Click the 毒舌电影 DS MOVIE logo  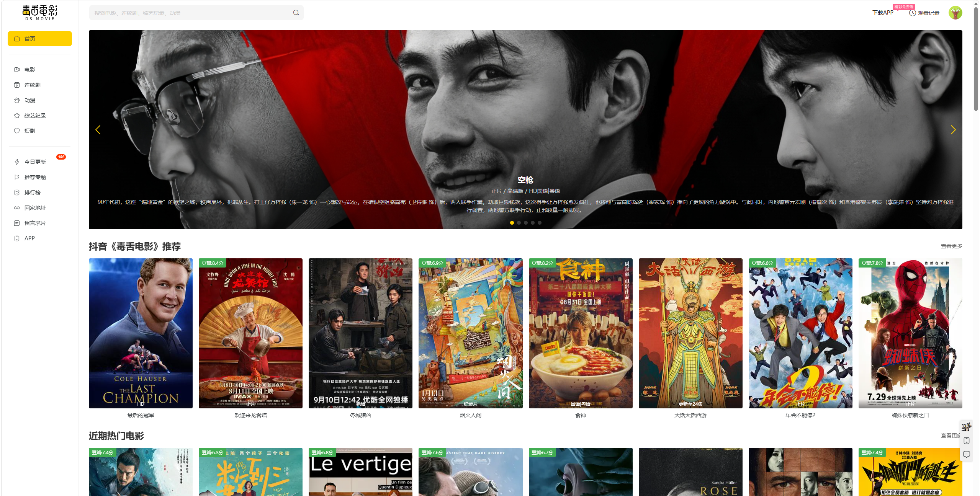tap(40, 13)
